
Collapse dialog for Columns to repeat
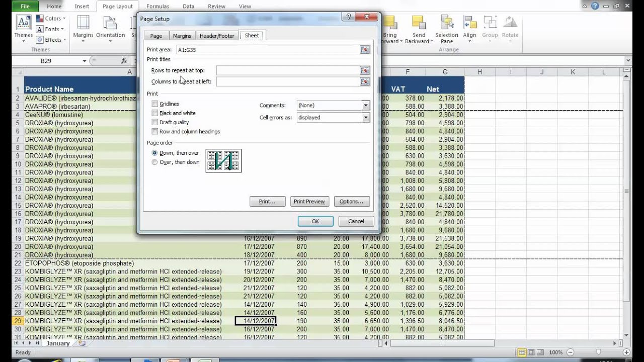pyautogui.click(x=365, y=81)
